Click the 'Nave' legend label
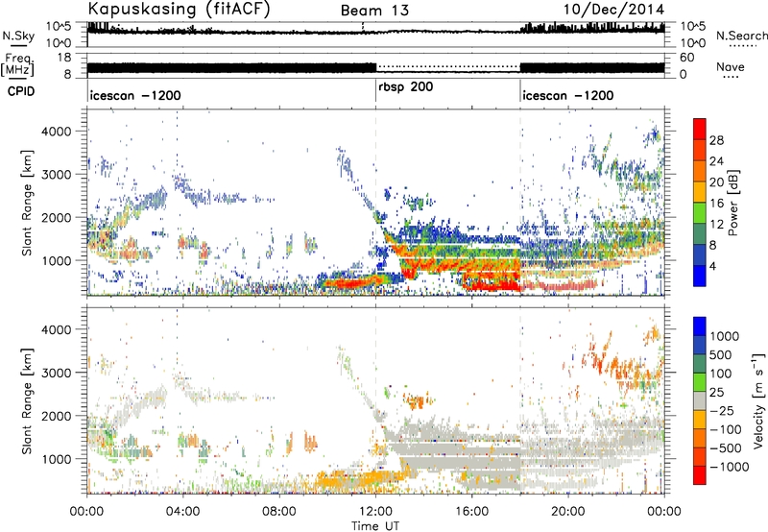Screen dimensions: 768x532 (731, 67)
